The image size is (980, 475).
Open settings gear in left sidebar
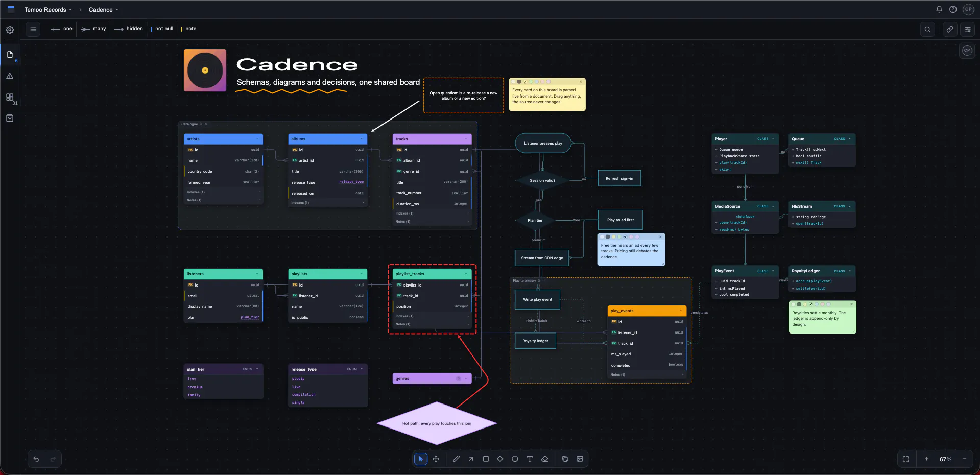[x=10, y=30]
